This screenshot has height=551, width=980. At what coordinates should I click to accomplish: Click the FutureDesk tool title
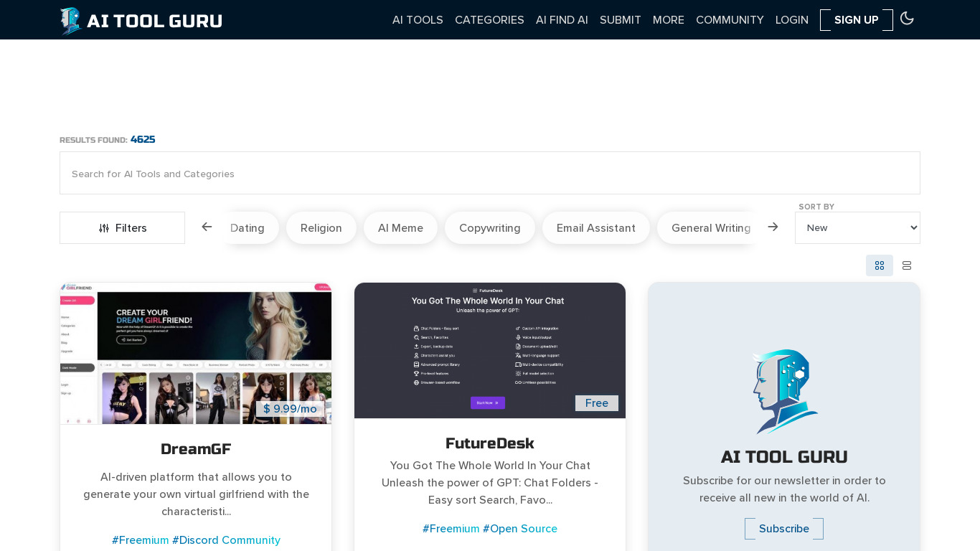pos(490,443)
